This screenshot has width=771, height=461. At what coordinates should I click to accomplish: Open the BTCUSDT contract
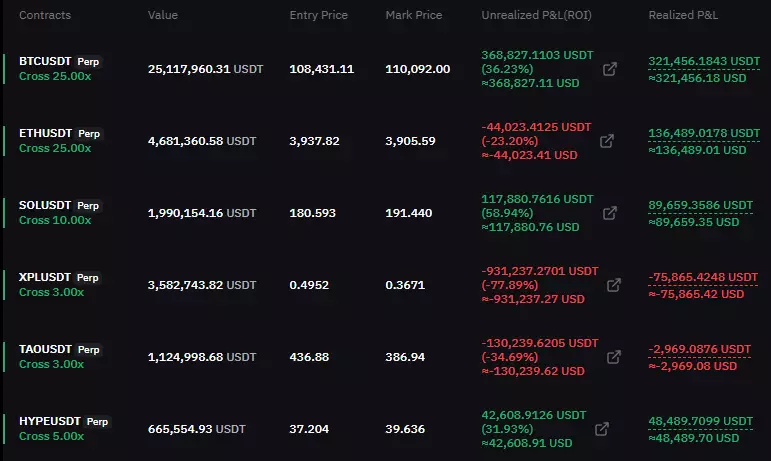(x=43, y=62)
